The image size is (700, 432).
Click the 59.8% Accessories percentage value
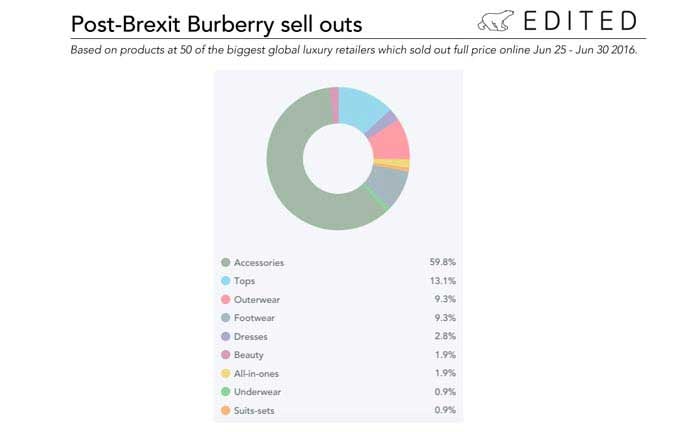point(442,263)
